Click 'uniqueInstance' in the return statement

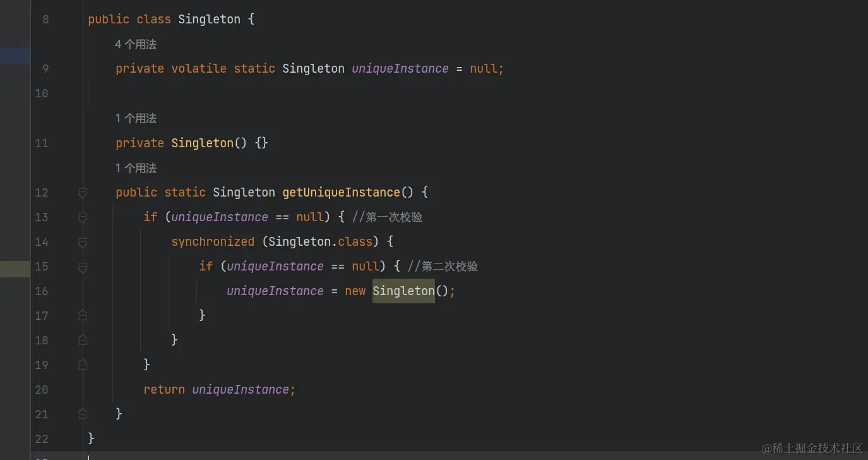pos(241,389)
